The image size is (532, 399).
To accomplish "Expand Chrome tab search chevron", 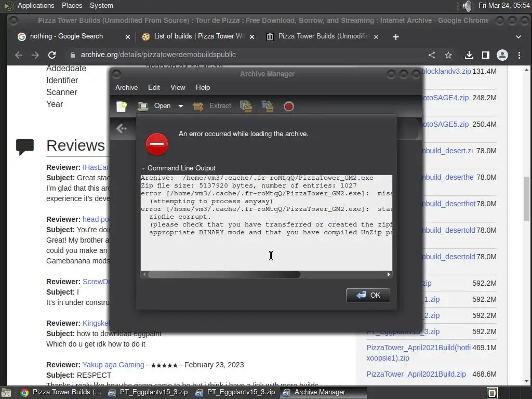I will (x=518, y=37).
